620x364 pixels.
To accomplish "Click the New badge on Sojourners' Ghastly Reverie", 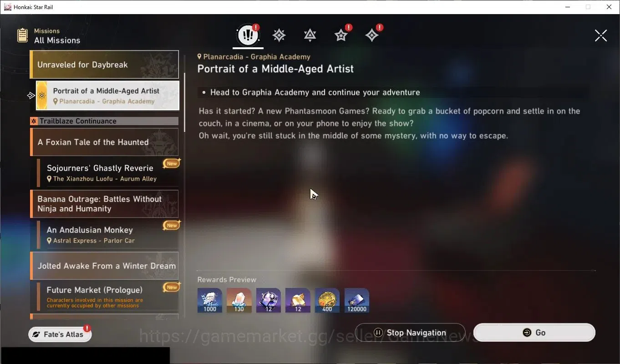I will [x=172, y=163].
